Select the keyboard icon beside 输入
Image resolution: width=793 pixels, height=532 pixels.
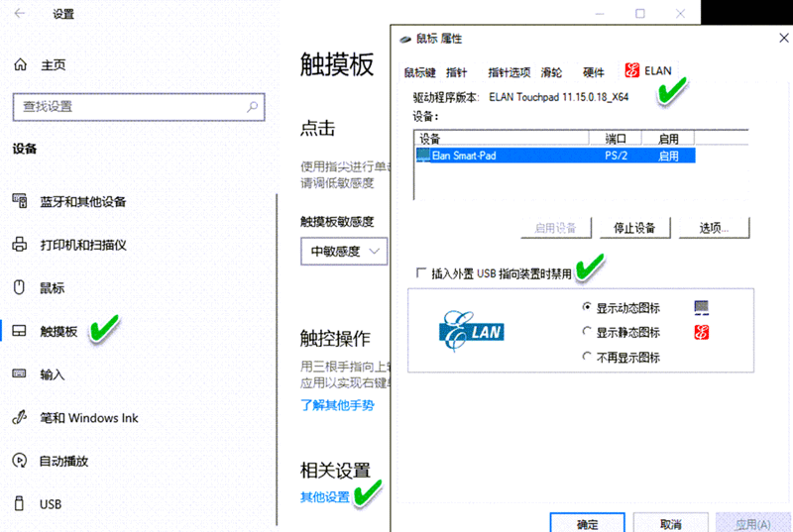click(19, 373)
